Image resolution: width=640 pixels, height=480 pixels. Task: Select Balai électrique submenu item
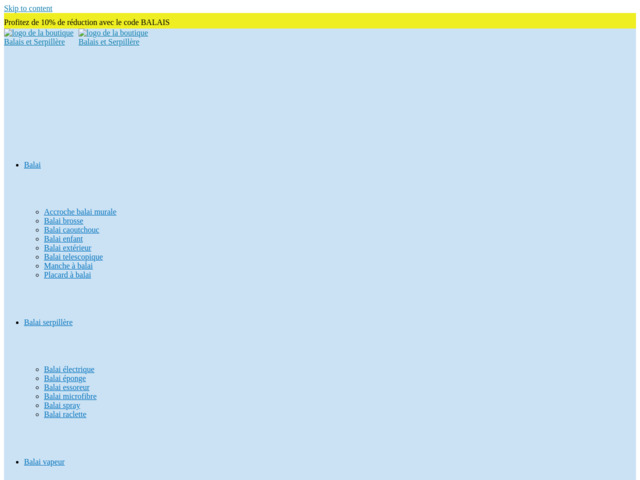69,369
